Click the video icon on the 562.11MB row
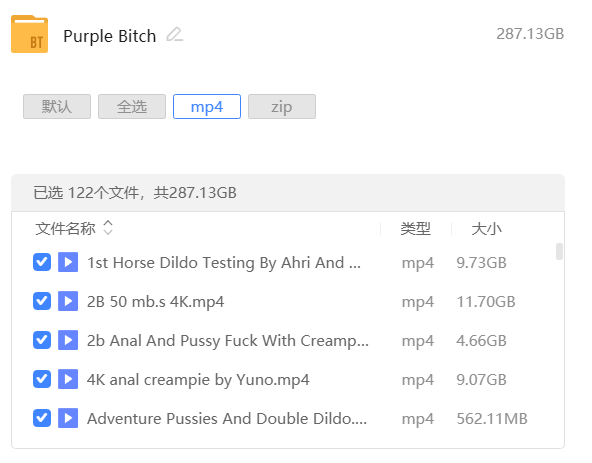This screenshot has height=463, width=592. tap(68, 418)
